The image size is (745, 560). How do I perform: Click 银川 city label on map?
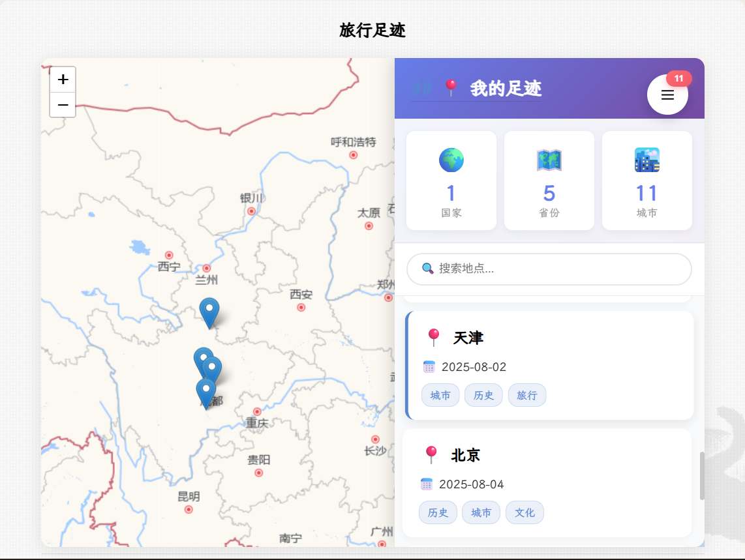tap(251, 198)
